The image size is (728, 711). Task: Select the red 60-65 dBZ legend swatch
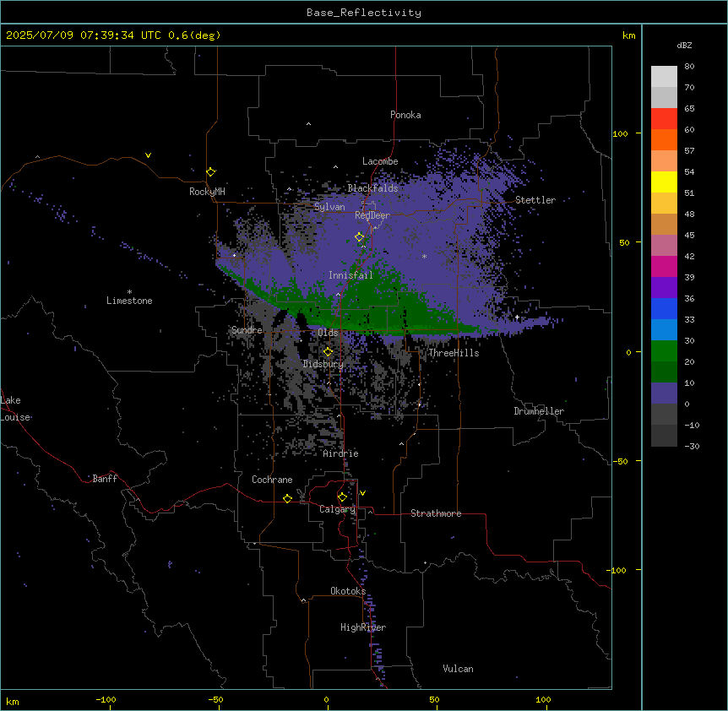[664, 119]
